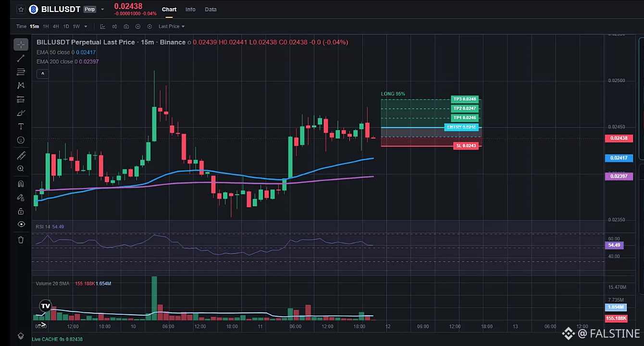
Task: Select the 1D timeframe
Action: [x=66, y=26]
